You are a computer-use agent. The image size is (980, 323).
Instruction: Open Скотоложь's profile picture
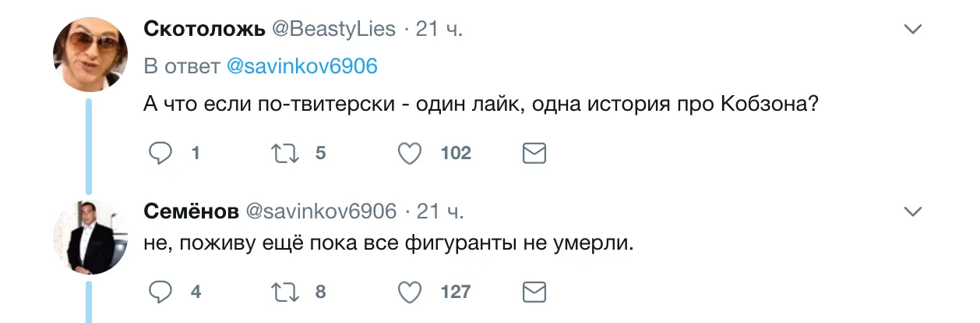pyautogui.click(x=90, y=55)
